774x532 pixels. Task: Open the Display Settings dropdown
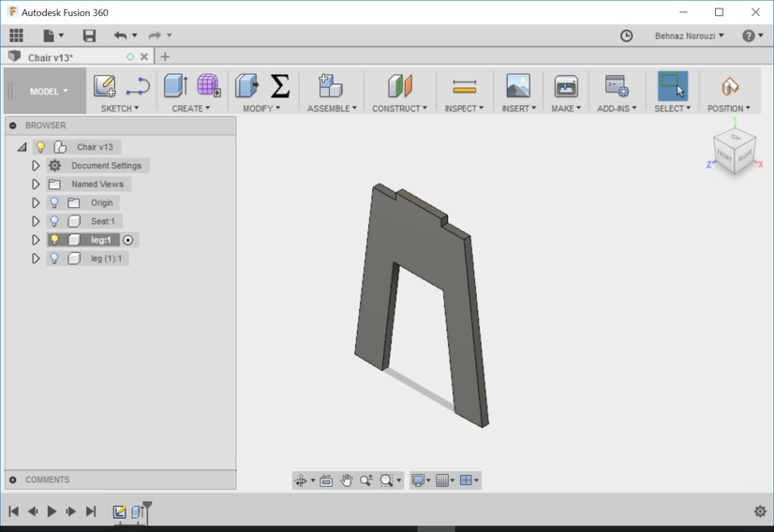tap(421, 480)
